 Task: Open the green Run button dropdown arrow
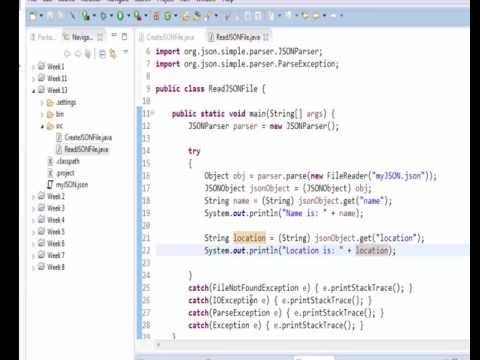128,16
